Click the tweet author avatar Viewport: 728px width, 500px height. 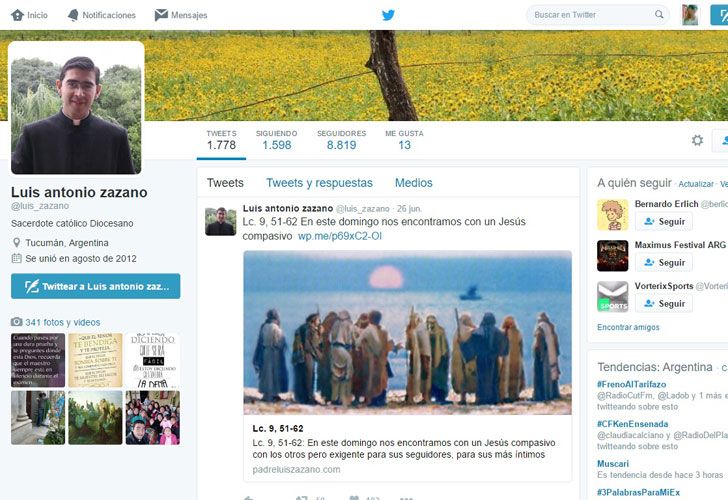click(x=221, y=221)
